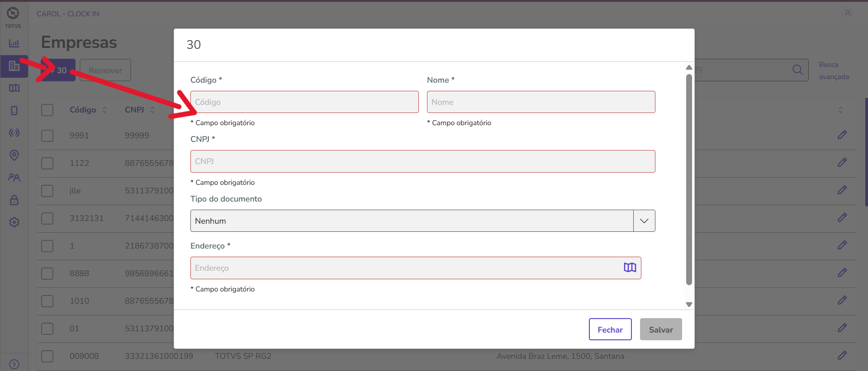
Task: Click the edit pencil for row 9991
Action: (x=842, y=135)
